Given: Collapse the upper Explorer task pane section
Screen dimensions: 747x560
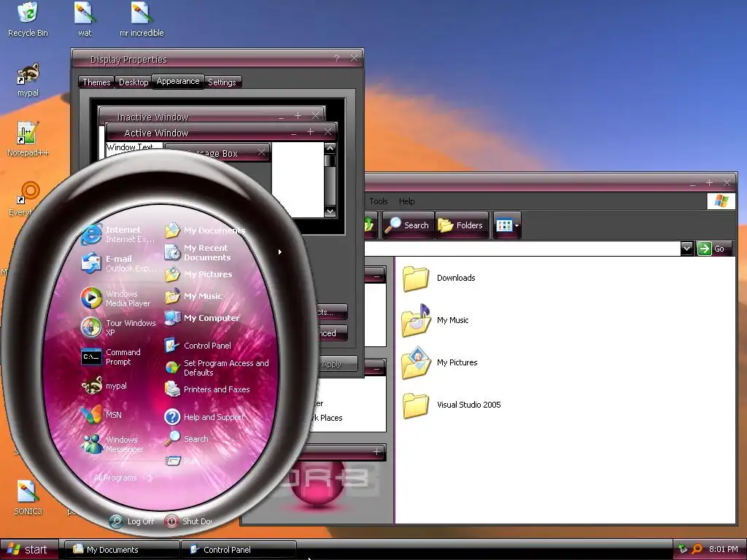Looking at the screenshot, I should (377, 276).
